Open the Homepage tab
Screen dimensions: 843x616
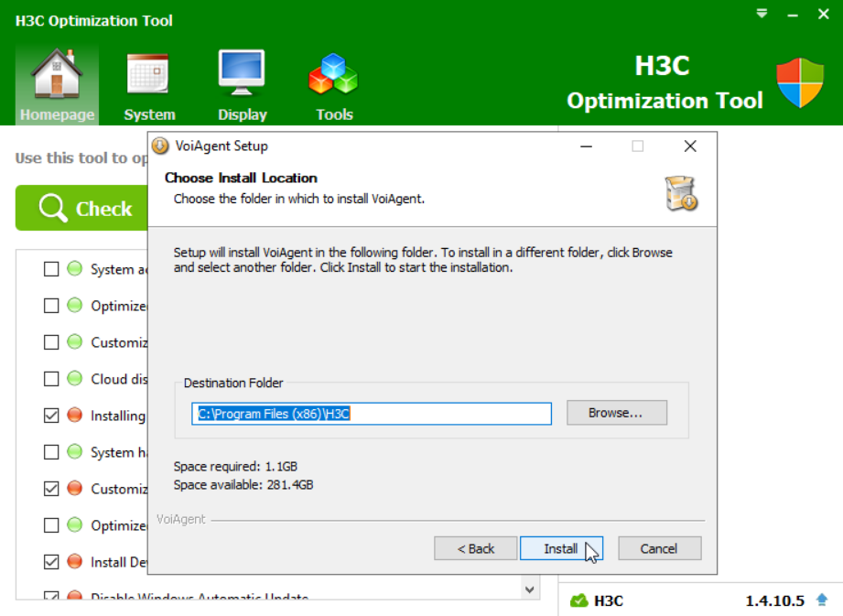point(57,85)
